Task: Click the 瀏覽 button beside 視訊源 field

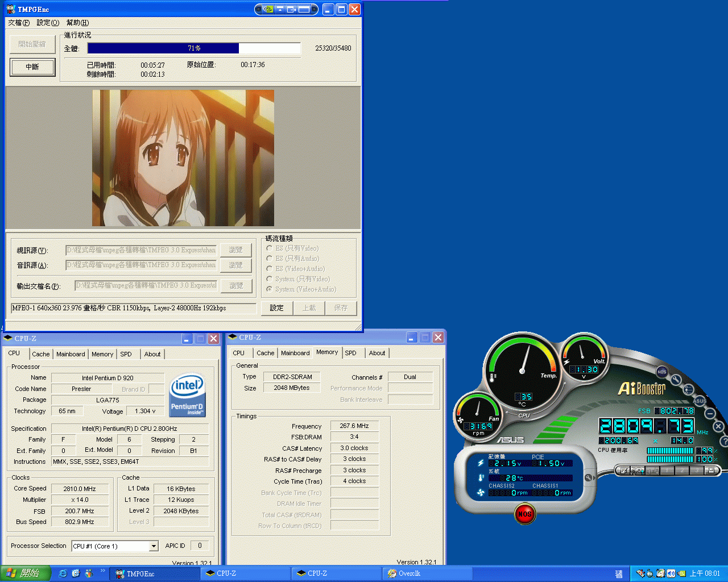Action: [x=236, y=250]
